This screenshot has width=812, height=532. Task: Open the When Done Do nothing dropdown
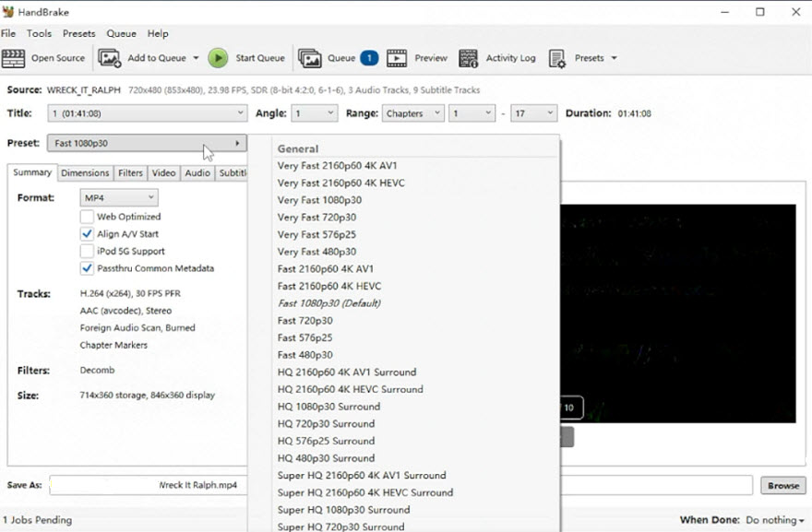tap(775, 520)
